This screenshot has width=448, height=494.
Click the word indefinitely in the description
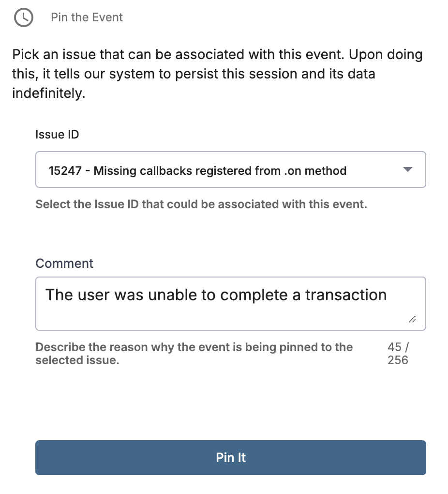pos(49,93)
